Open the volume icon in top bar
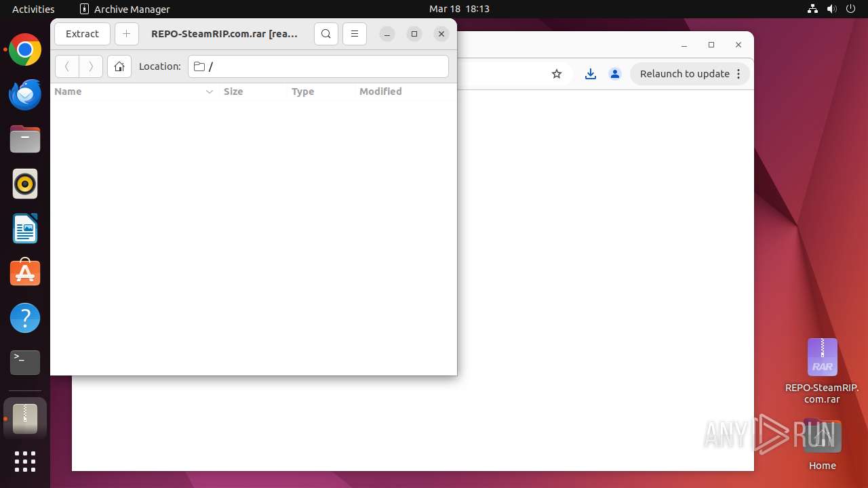Screen dimensions: 868x488 831,9
